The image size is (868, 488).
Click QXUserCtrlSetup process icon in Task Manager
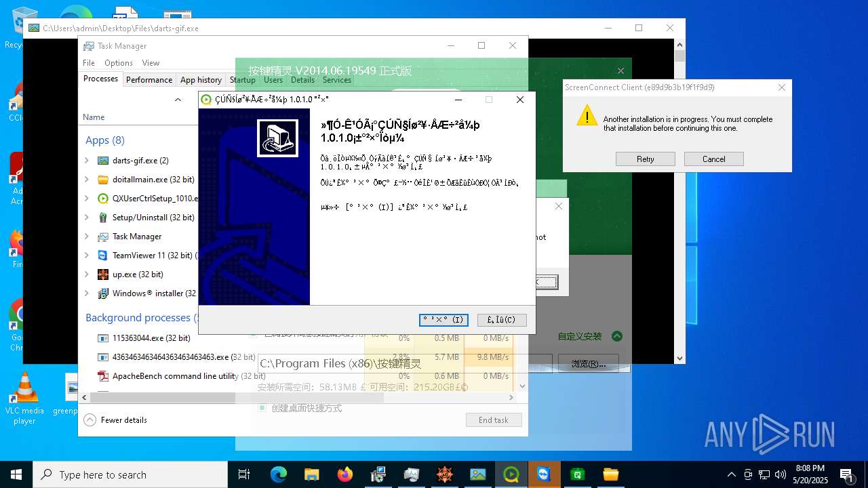(103, 199)
